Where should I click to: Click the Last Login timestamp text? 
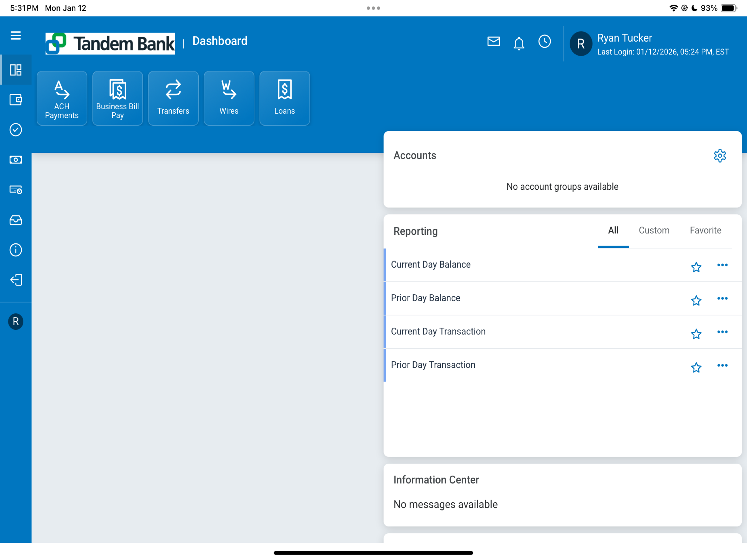coord(663,52)
